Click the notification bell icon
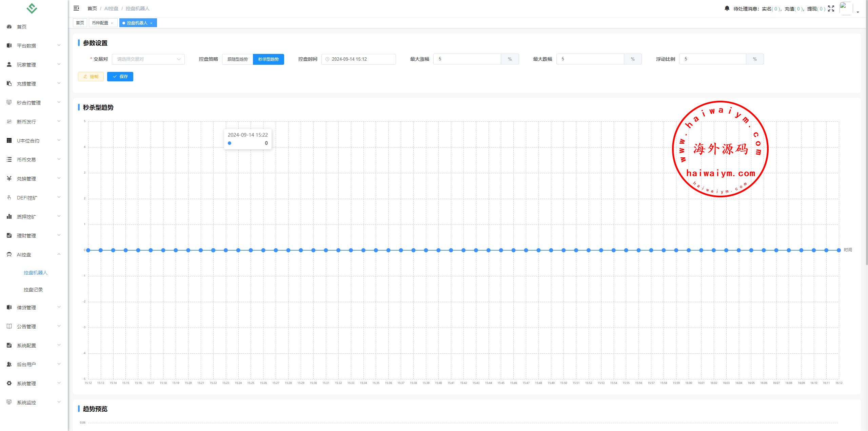The image size is (868, 431). [x=727, y=8]
